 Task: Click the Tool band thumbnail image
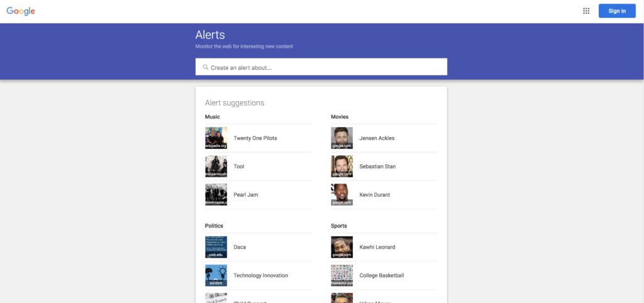pos(216,167)
